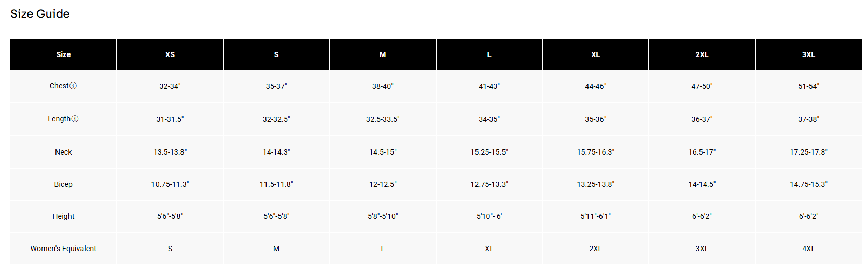Click the Size Guide heading
Image resolution: width=868 pixels, height=276 pixels.
pyautogui.click(x=40, y=14)
